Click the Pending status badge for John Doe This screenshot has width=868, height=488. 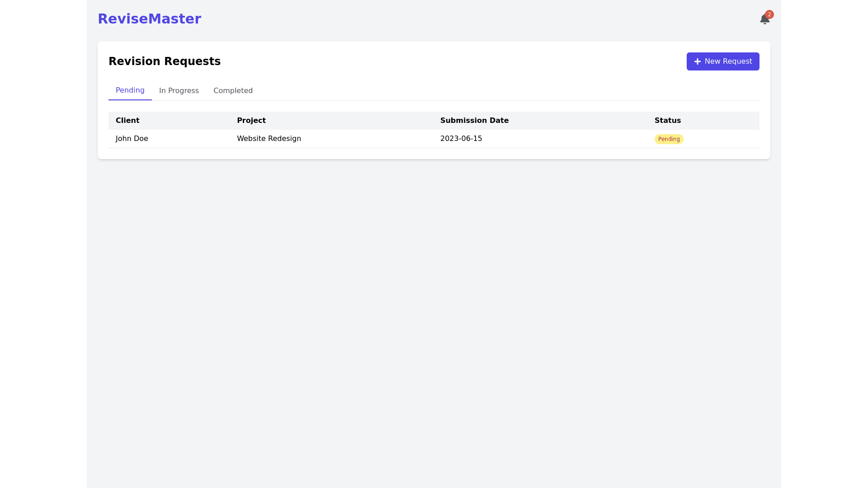click(669, 139)
